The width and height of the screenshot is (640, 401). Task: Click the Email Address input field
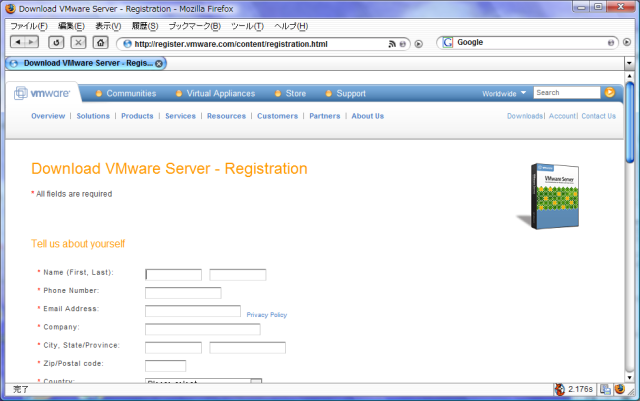pyautogui.click(x=192, y=311)
